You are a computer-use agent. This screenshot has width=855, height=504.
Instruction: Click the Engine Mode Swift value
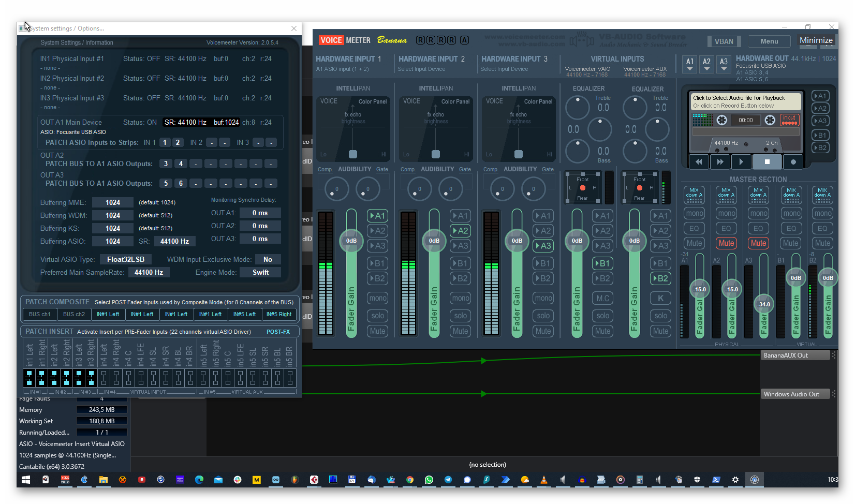coord(260,273)
